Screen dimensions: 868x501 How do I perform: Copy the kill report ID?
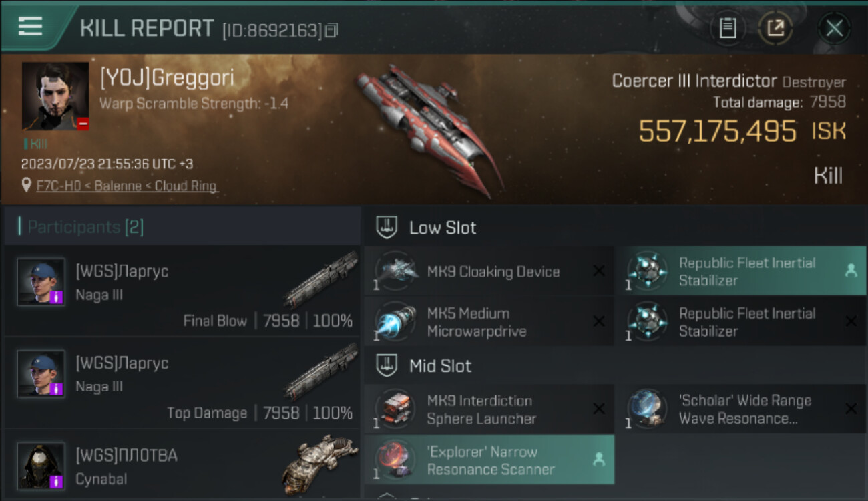(x=332, y=30)
